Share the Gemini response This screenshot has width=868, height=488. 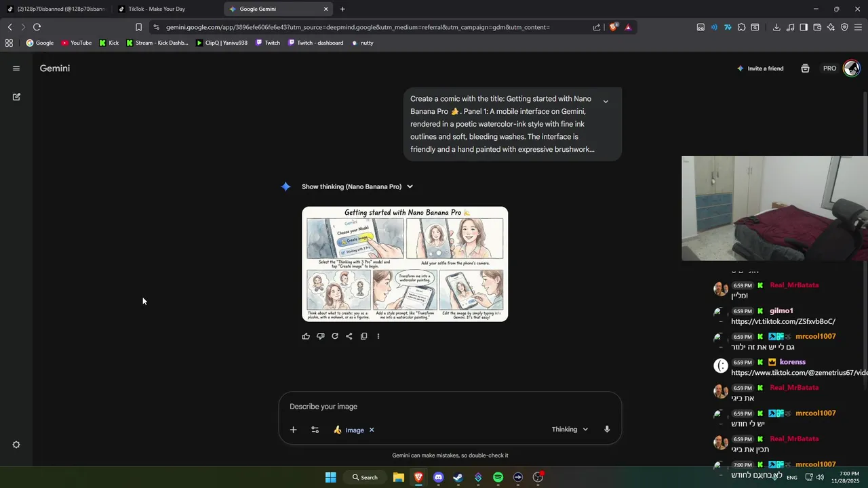click(x=349, y=336)
